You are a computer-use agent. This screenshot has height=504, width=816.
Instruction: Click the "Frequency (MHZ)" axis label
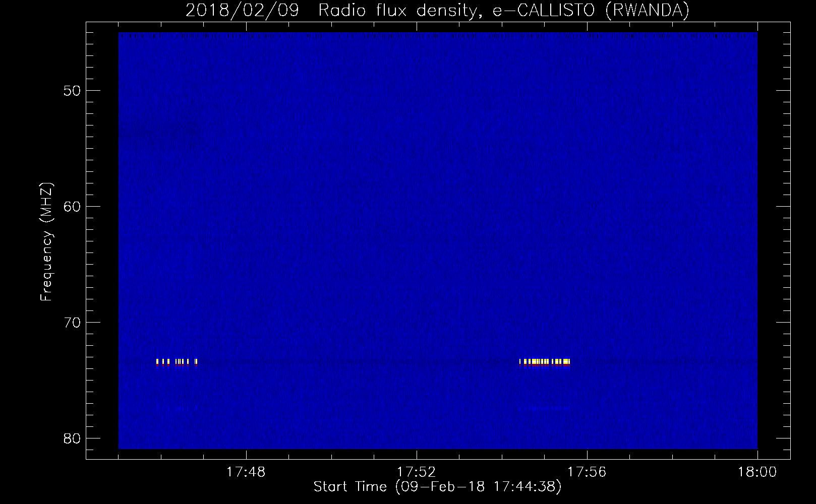pos(46,242)
